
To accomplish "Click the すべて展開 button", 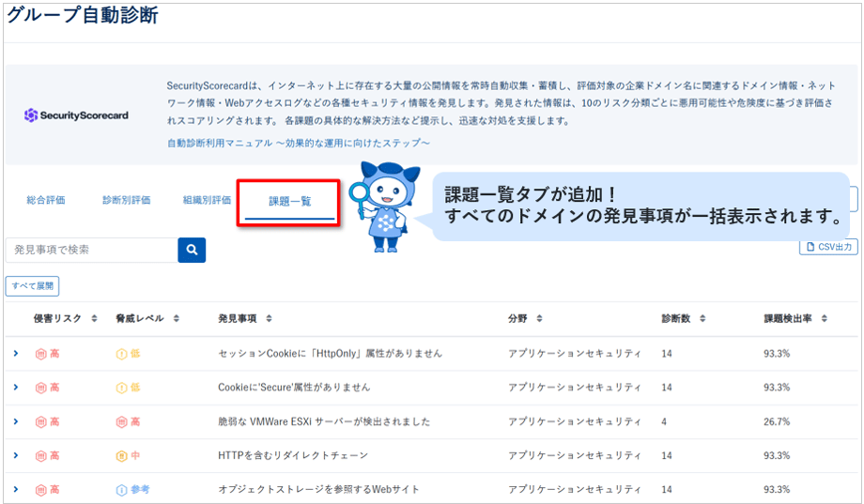I will 33,286.
